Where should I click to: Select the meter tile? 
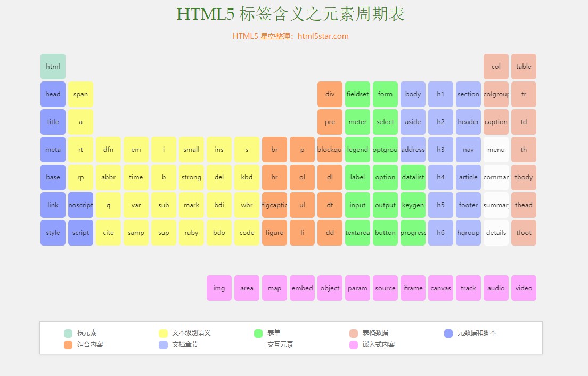[358, 122]
